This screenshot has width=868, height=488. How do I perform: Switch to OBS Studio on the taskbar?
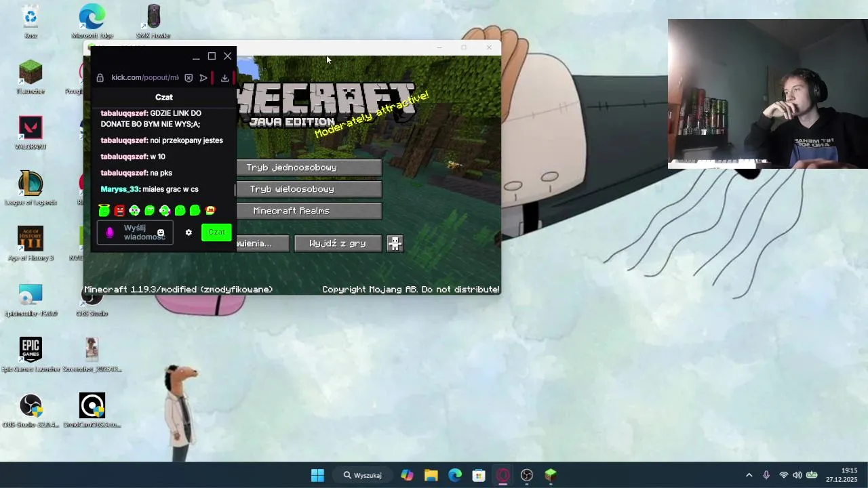[x=527, y=475]
